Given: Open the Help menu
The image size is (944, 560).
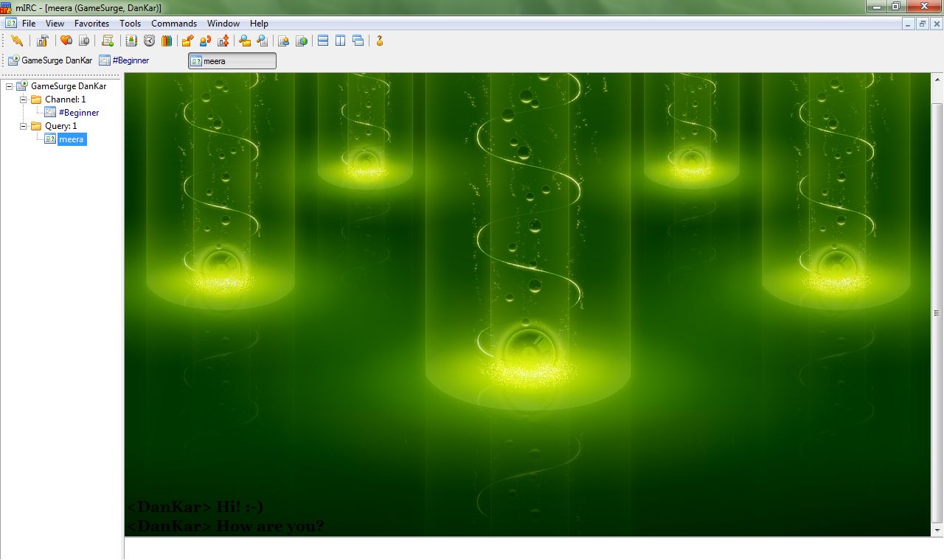Looking at the screenshot, I should pos(259,24).
